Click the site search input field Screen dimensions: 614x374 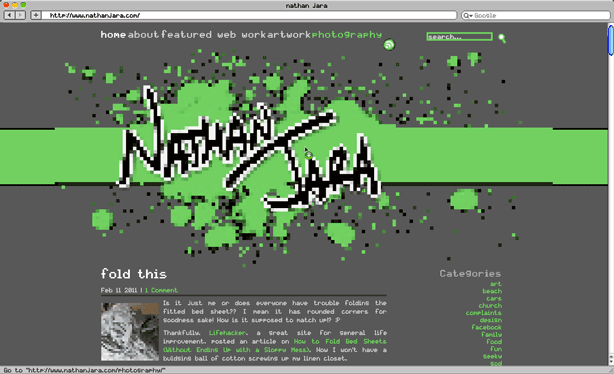coord(459,36)
